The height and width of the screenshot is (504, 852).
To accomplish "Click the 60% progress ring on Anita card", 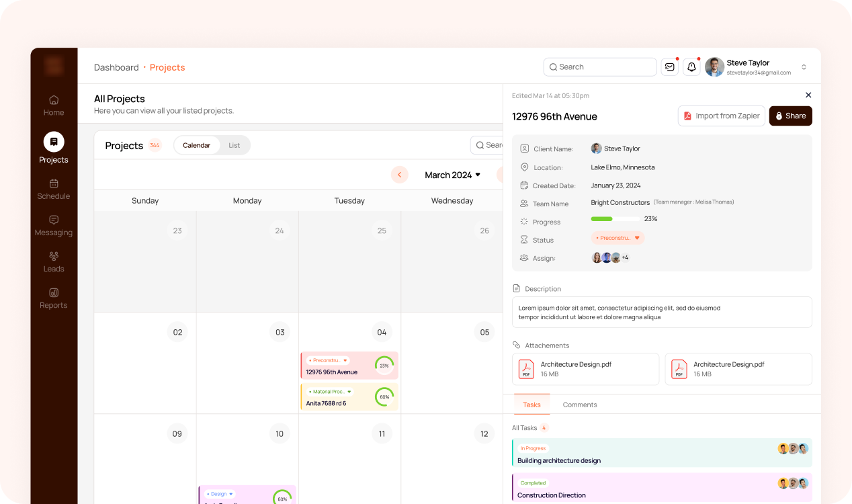I will (x=384, y=396).
